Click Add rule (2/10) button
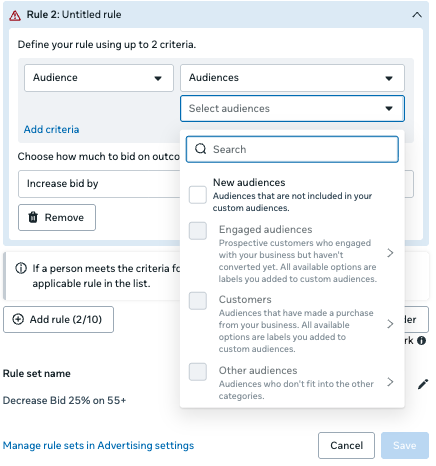The image size is (436, 466). coord(58,320)
